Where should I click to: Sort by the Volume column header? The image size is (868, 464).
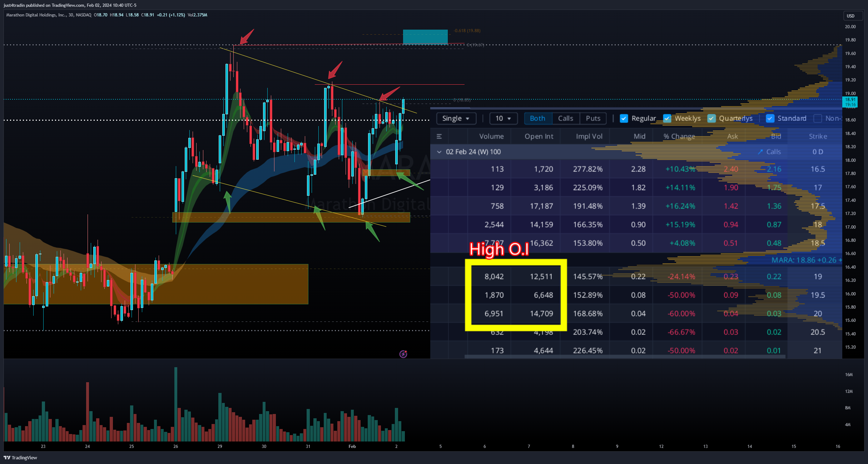[491, 136]
